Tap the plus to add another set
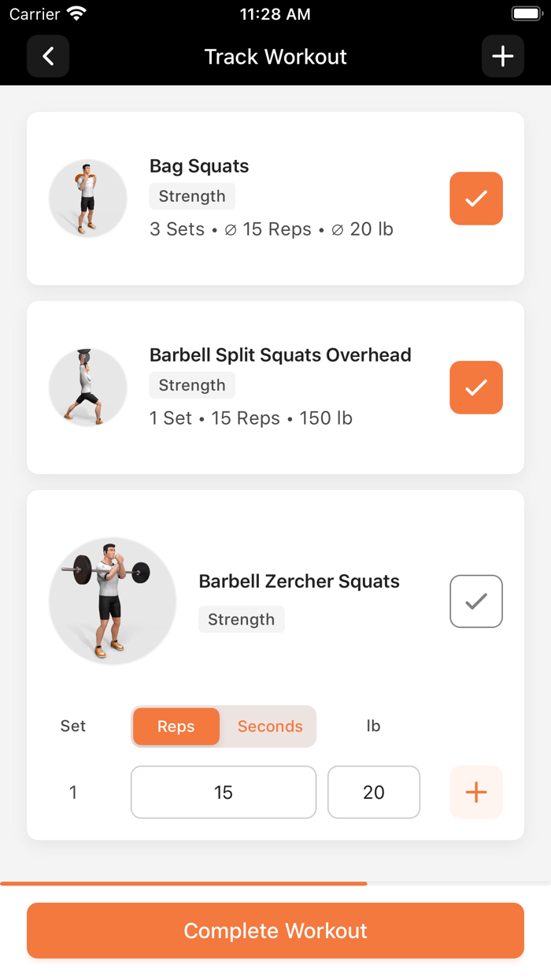551x980 pixels. (x=475, y=793)
